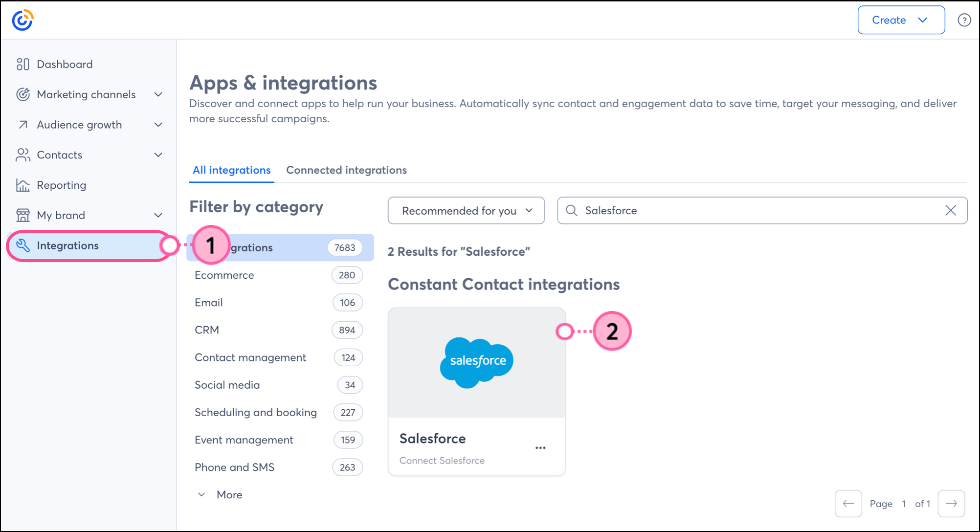Click the 227 Scheduling count badge

[x=348, y=412]
